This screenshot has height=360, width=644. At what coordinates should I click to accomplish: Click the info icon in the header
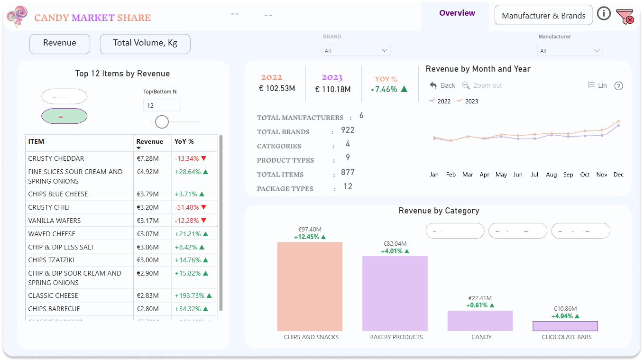click(x=603, y=13)
